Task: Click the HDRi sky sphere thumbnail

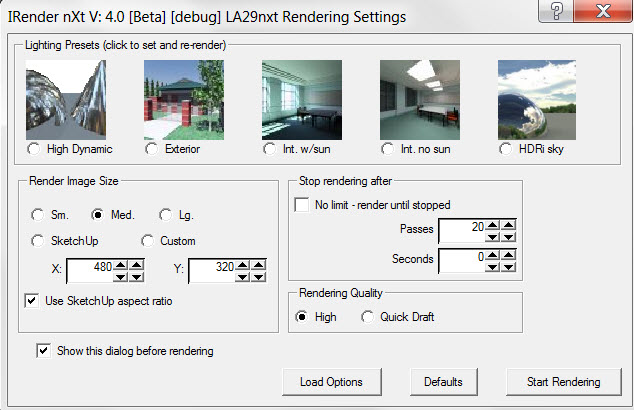Action: [x=538, y=99]
